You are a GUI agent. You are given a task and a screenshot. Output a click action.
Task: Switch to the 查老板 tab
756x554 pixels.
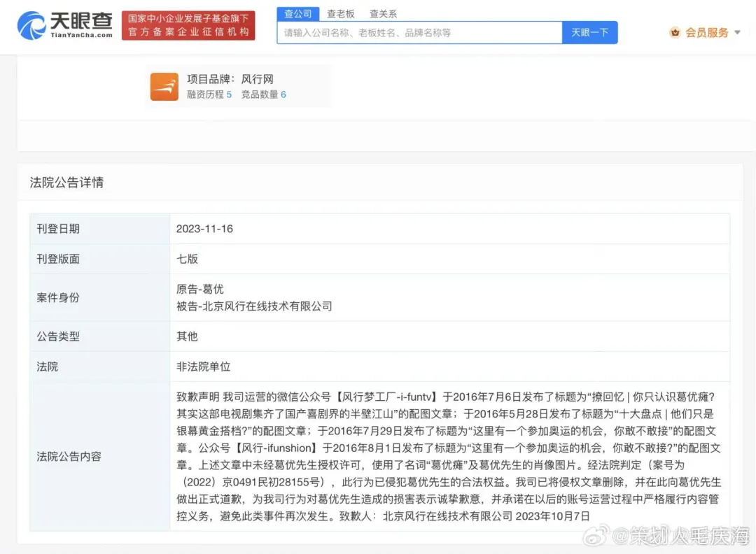(340, 14)
